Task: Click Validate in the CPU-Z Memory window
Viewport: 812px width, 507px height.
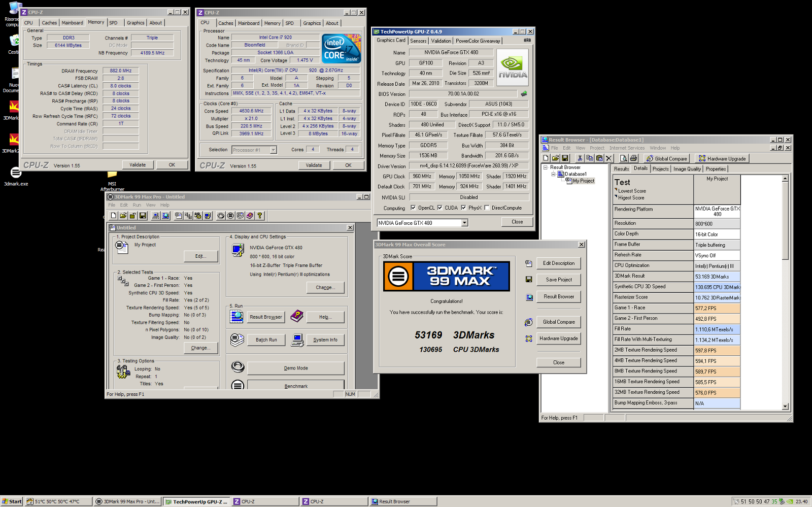Action: 138,165
